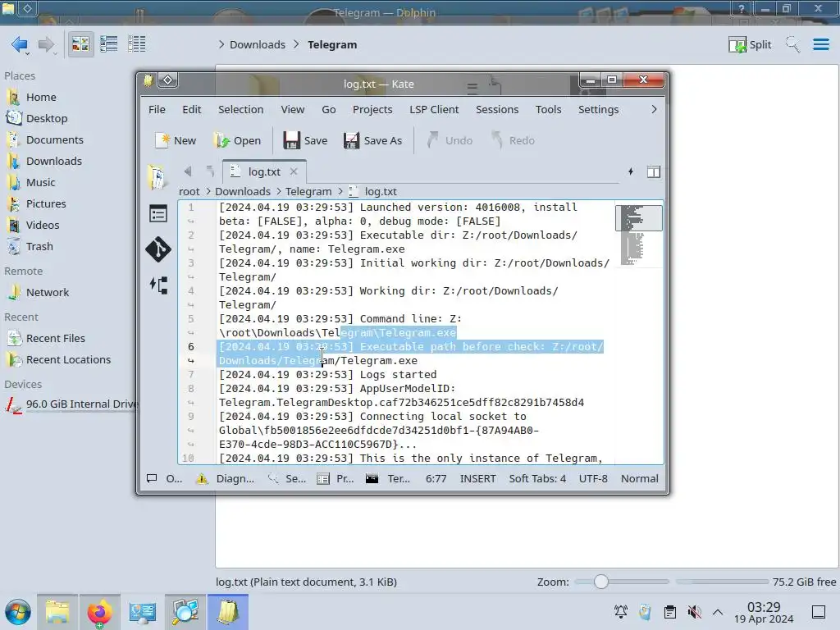
Task: Click Go Back arrow in Dolphin
Action: click(20, 44)
